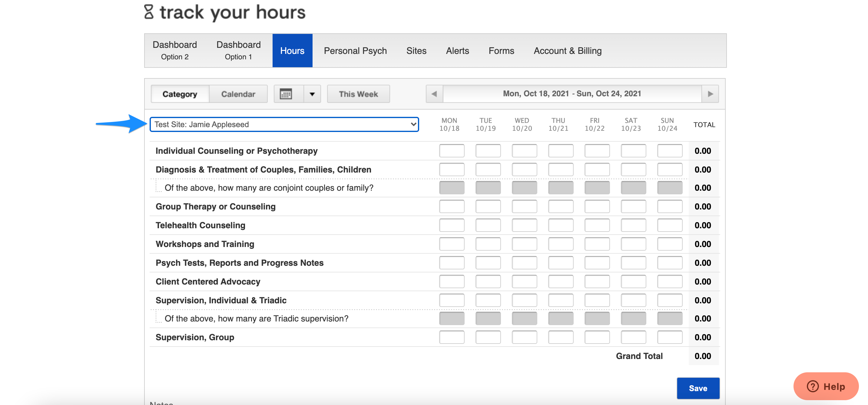The width and height of the screenshot is (868, 405).
Task: Click Psych Tests field for Thursday 10/21
Action: pos(561,263)
